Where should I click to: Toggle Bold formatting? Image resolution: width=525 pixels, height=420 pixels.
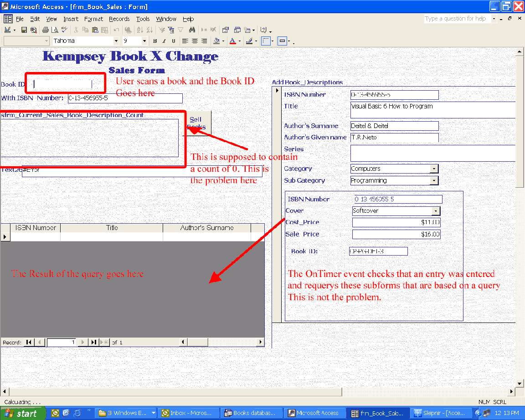[154, 41]
